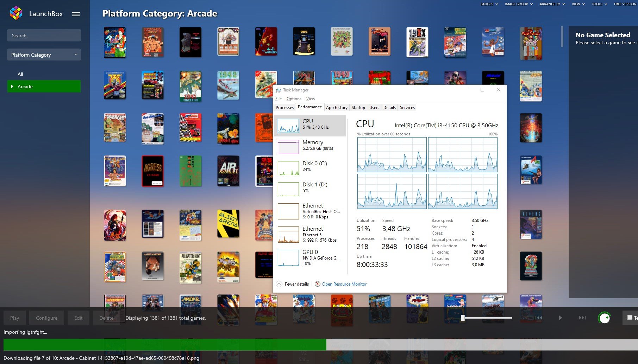638x364 pixels.
Task: Select the Ethernet 5 network entry
Action: (x=310, y=234)
